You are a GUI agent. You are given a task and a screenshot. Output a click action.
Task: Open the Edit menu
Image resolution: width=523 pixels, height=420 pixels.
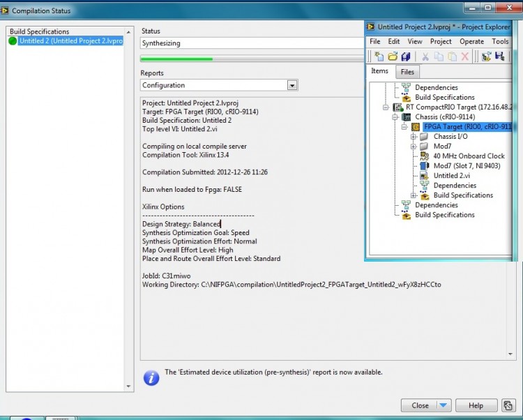click(393, 41)
